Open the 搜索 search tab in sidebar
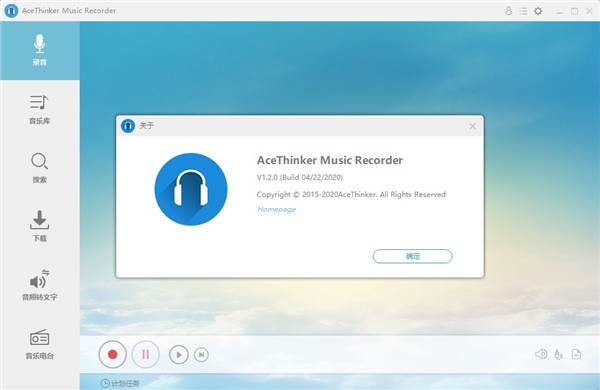Screen dimensions: 600x390 [x=40, y=168]
